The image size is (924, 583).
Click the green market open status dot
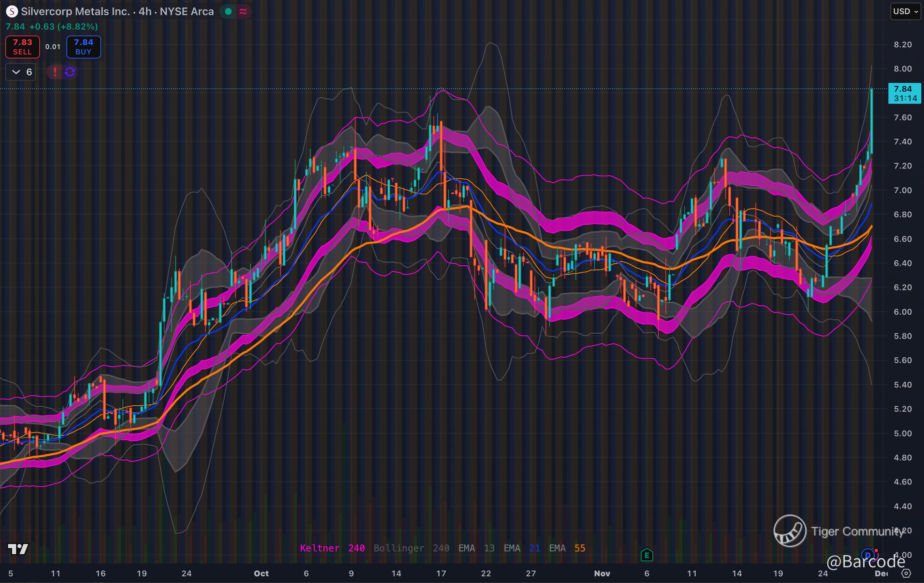pyautogui.click(x=228, y=11)
